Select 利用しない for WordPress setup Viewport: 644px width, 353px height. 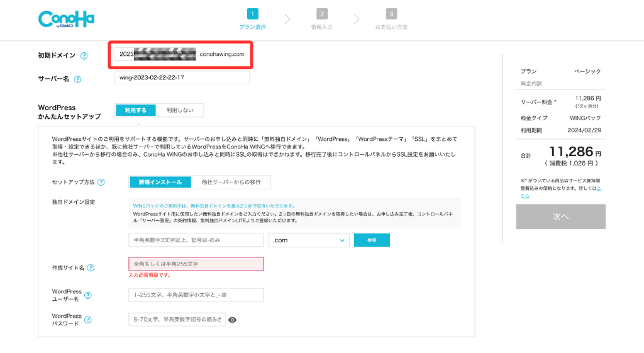coord(179,110)
